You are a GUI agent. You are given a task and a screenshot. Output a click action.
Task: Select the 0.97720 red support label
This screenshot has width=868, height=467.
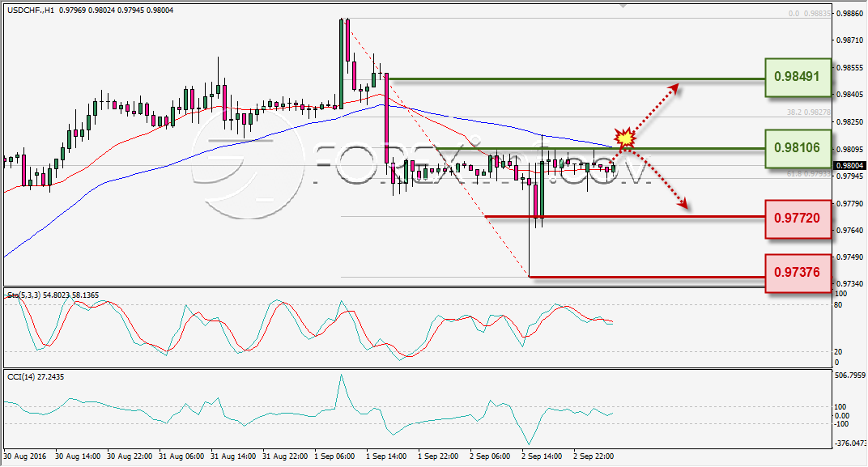click(798, 219)
